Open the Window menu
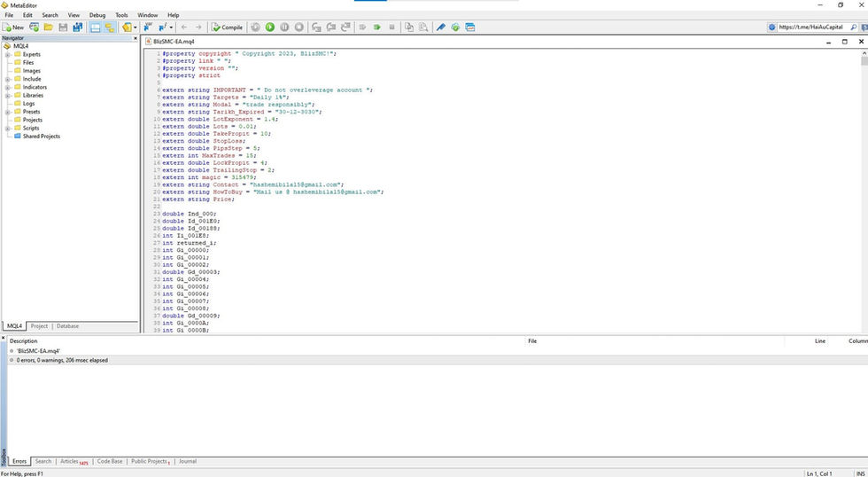Viewport: 868px width, 477px height. tap(147, 15)
